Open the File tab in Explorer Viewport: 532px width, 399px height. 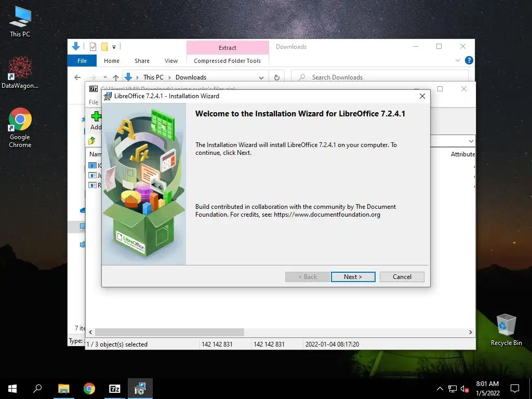click(x=82, y=61)
